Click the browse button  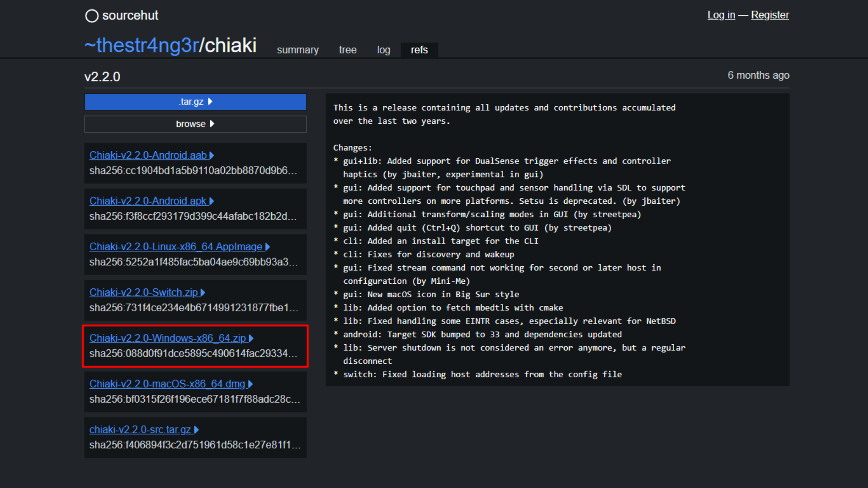(195, 124)
